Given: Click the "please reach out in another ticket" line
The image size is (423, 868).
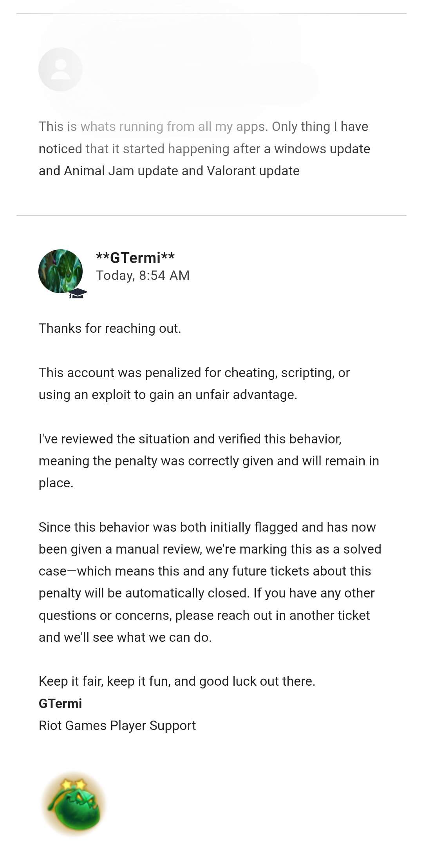Looking at the screenshot, I should (204, 616).
